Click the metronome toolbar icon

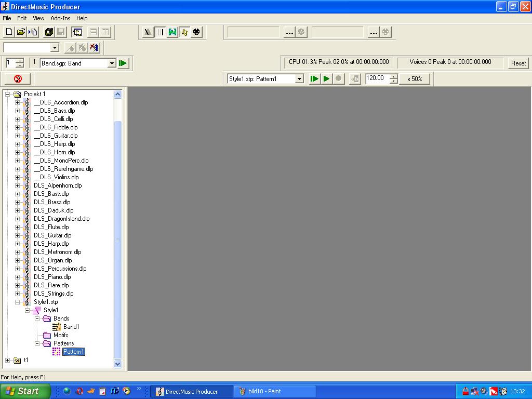coord(148,32)
